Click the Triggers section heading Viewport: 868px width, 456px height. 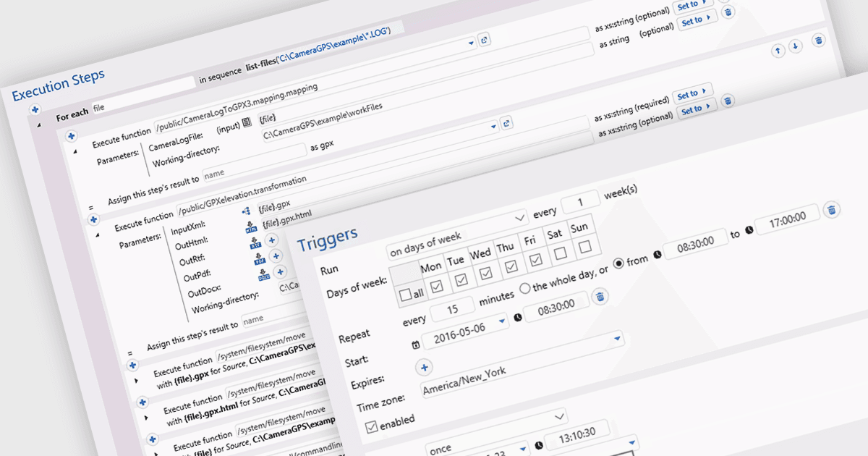[328, 240]
